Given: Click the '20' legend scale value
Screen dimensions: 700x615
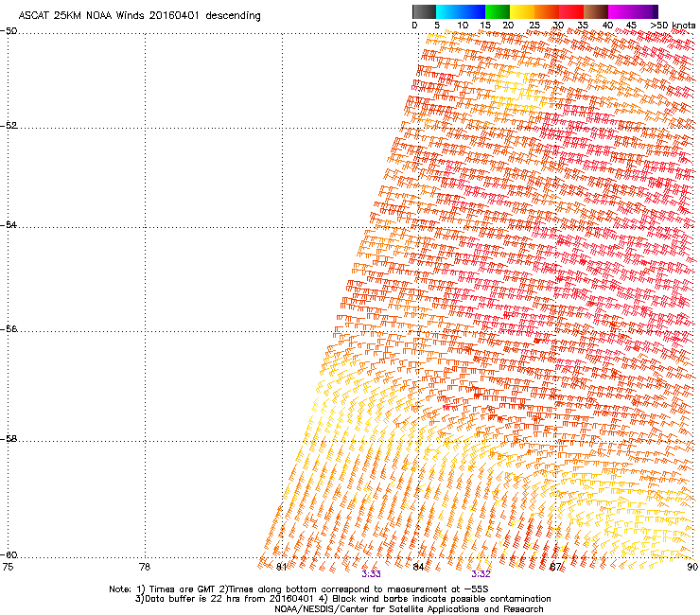Looking at the screenshot, I should coord(508,26).
